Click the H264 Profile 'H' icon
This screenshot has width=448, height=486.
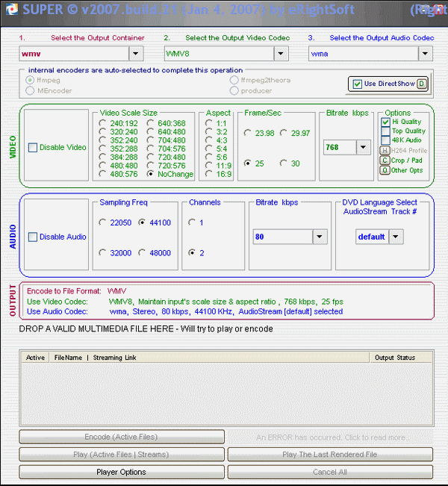(x=385, y=150)
